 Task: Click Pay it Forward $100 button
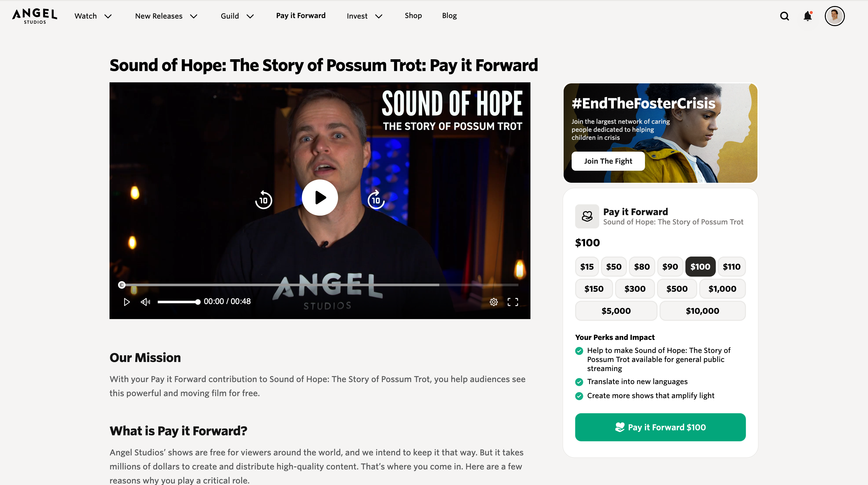[x=661, y=427]
